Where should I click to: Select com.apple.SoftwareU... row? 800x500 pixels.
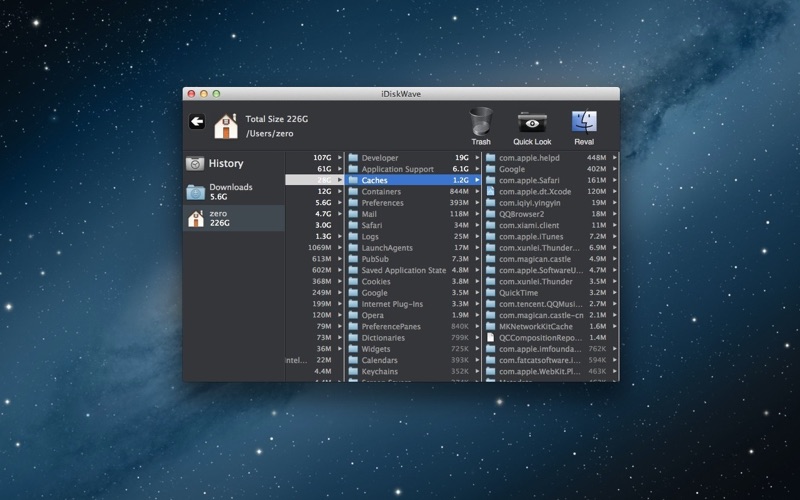coord(551,270)
